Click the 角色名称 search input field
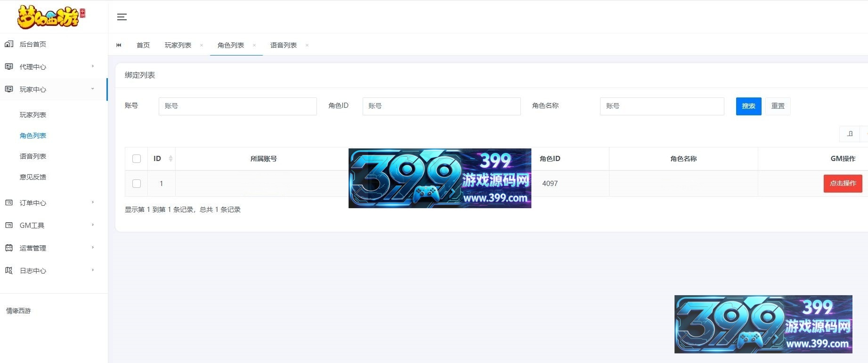Image resolution: width=868 pixels, height=363 pixels. (x=662, y=106)
